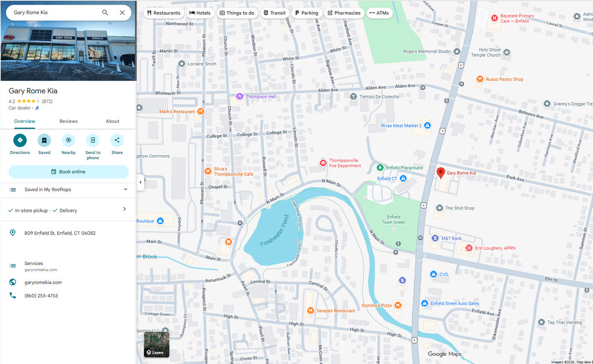Click the Sarapes Restaurant marker
This screenshot has height=364, width=593.
(310, 310)
